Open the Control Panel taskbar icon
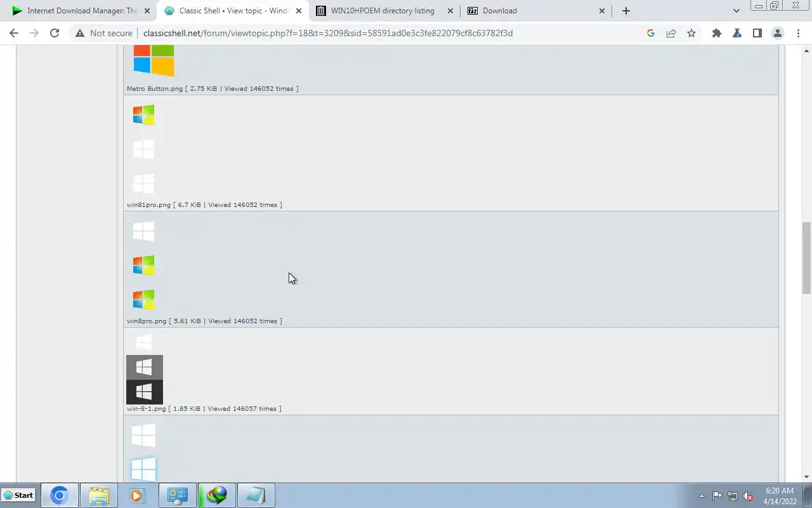Screen dimensions: 812x508 tap(177, 495)
